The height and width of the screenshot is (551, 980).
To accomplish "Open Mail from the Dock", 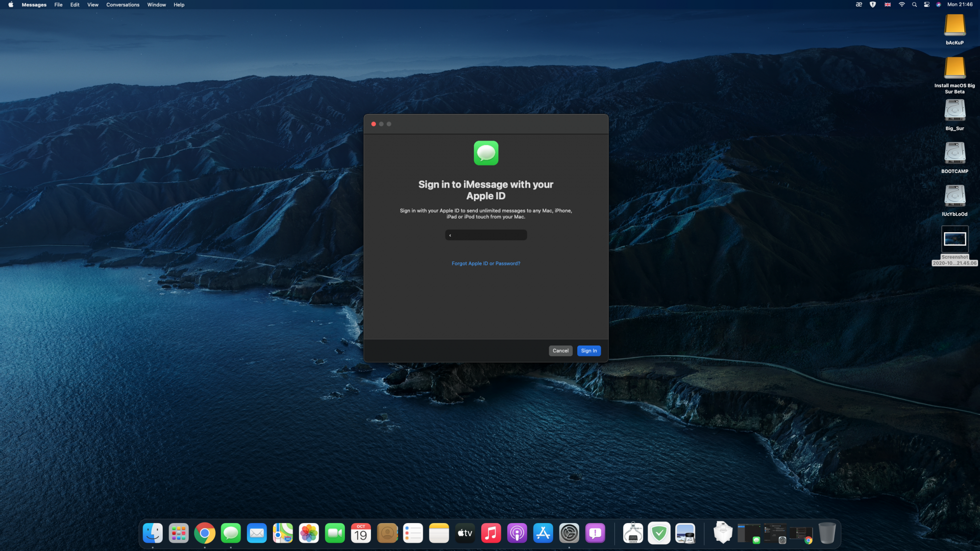I will point(257,533).
